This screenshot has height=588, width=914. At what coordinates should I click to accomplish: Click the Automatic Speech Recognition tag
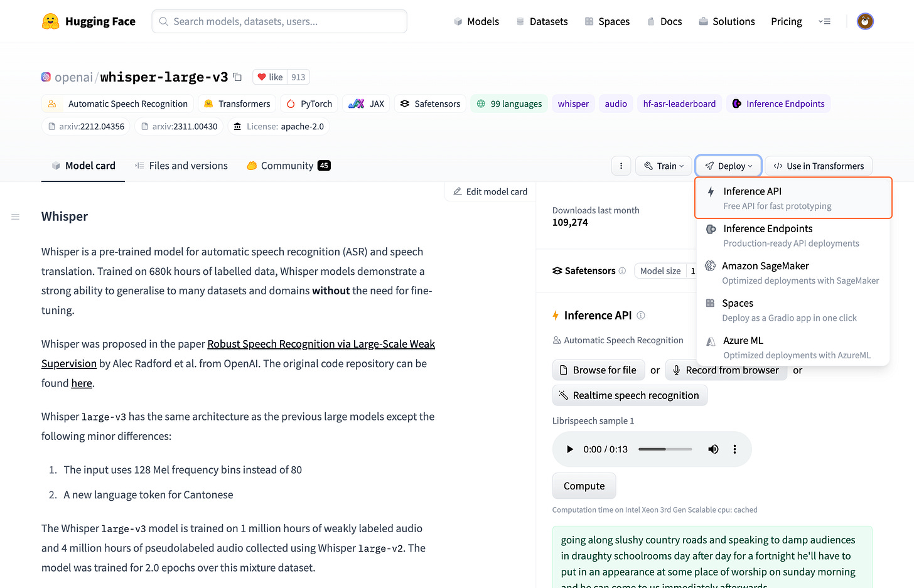(117, 104)
